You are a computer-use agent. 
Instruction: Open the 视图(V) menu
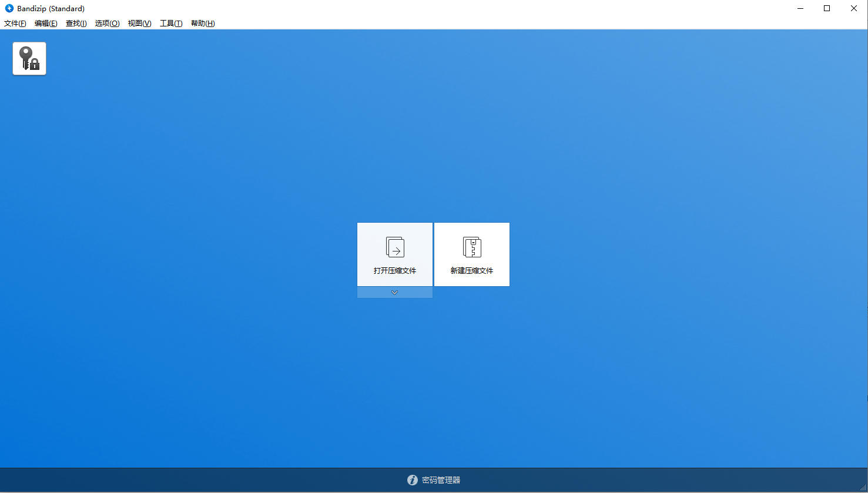click(139, 24)
